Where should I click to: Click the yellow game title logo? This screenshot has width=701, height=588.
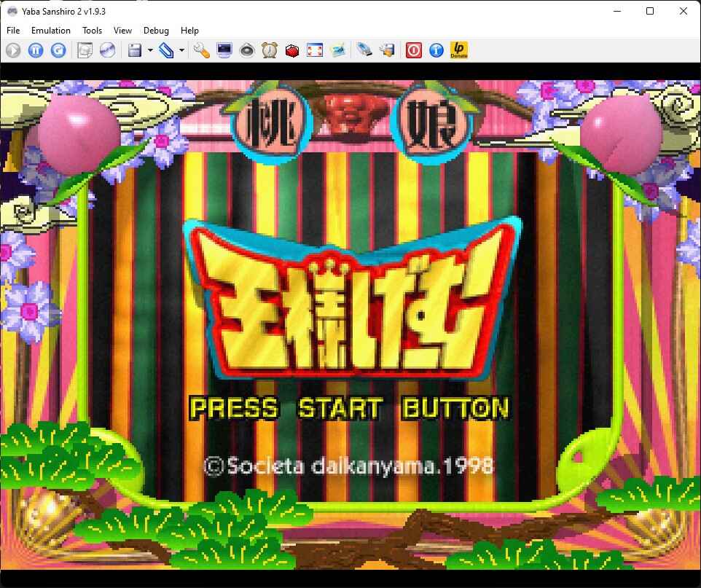pyautogui.click(x=352, y=299)
